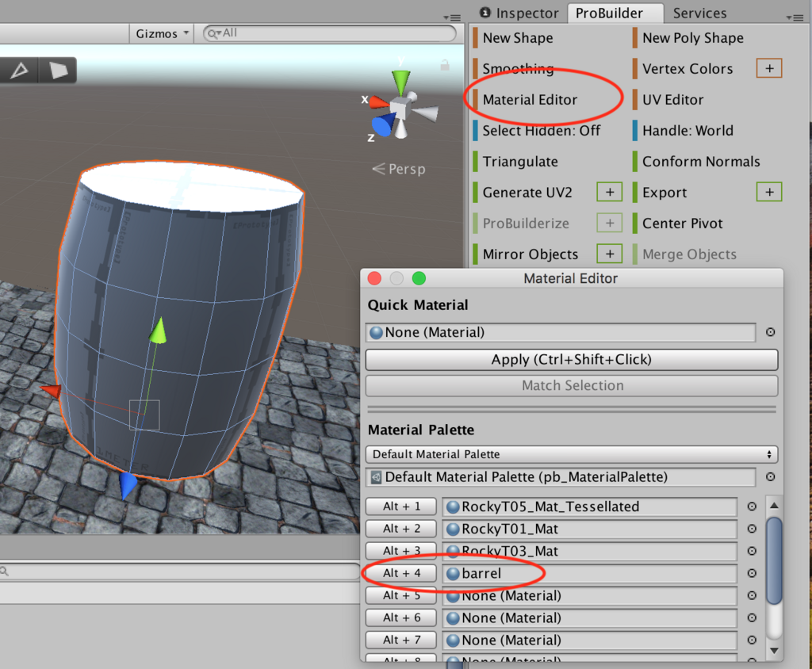The height and width of the screenshot is (669, 812).
Task: Open the panel options menu beside Services
Action: [795, 17]
